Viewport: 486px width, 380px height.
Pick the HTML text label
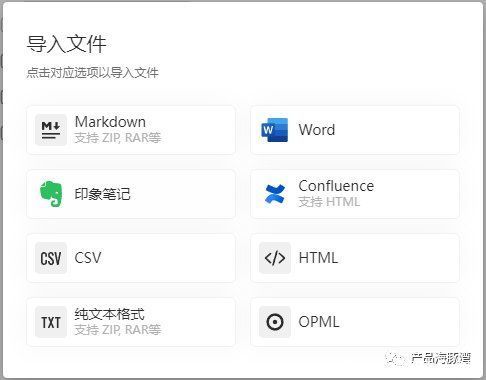[x=318, y=258]
